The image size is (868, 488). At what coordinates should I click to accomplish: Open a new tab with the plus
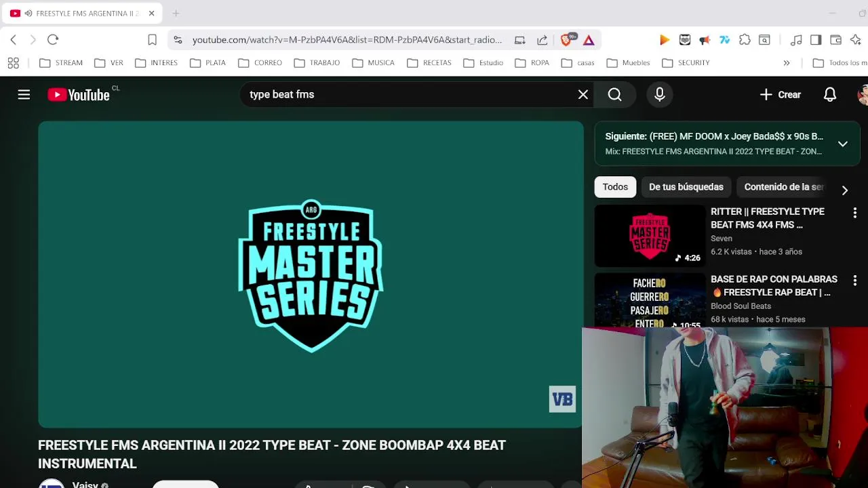click(176, 13)
